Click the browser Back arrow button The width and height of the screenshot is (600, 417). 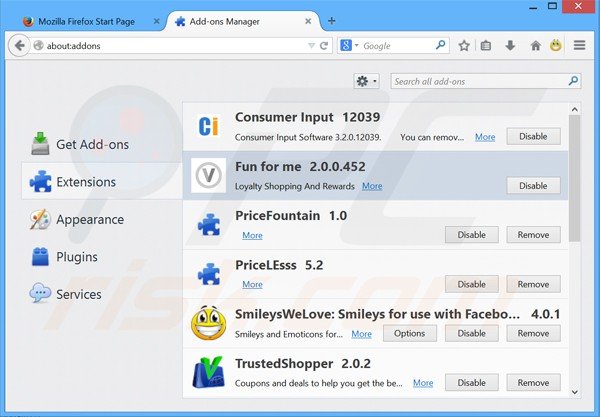coord(19,46)
